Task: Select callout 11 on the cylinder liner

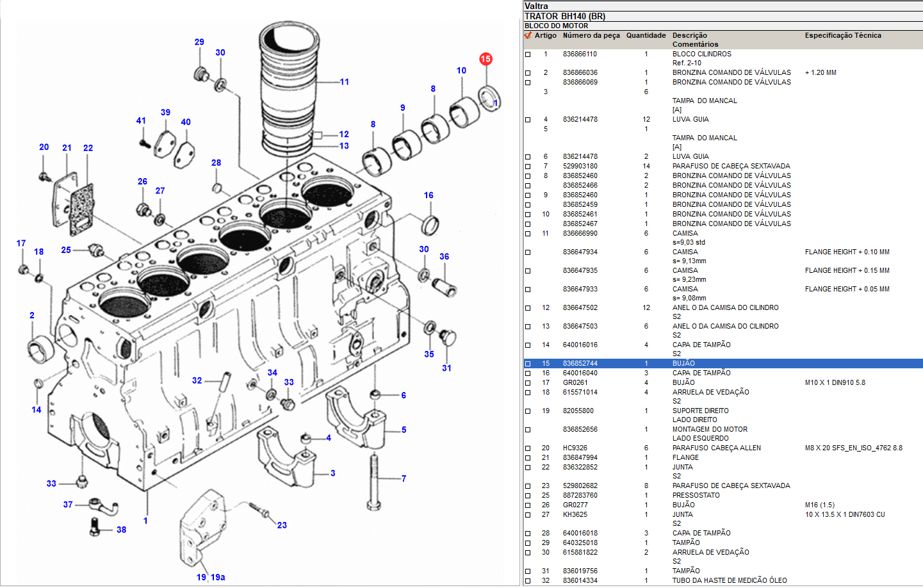Action: pos(345,82)
